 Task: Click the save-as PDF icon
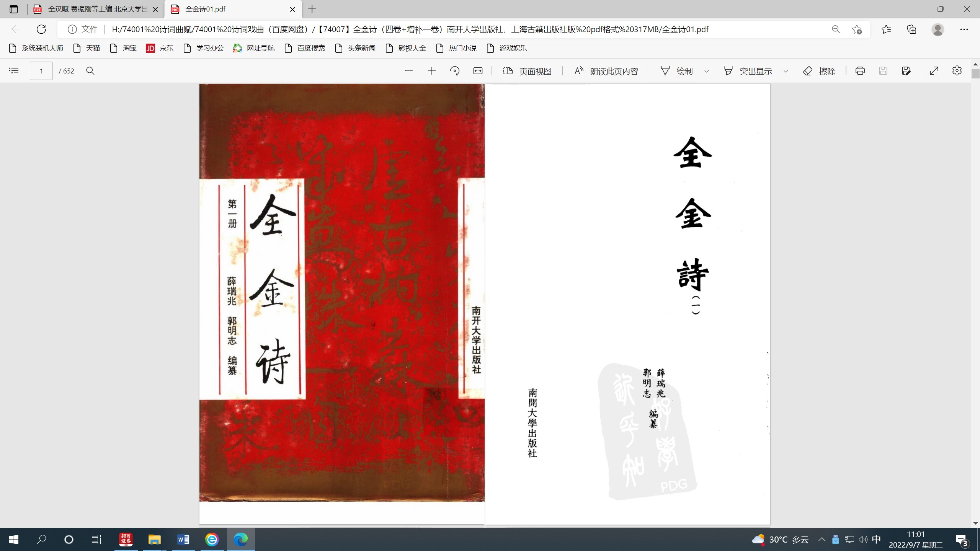tap(906, 71)
